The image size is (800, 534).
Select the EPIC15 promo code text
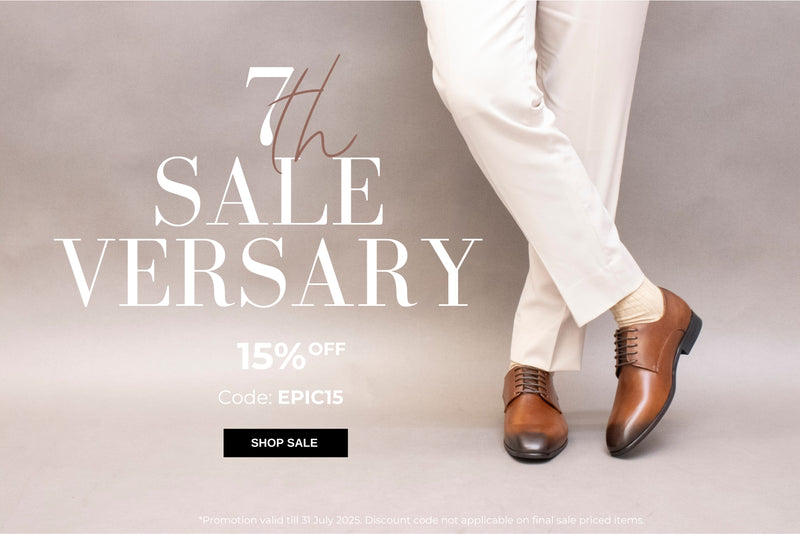(x=310, y=398)
